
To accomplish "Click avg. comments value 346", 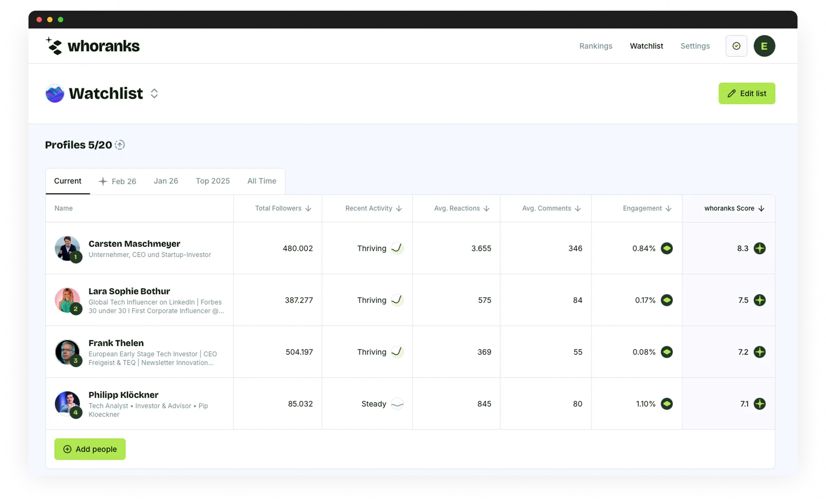I will coord(575,249).
